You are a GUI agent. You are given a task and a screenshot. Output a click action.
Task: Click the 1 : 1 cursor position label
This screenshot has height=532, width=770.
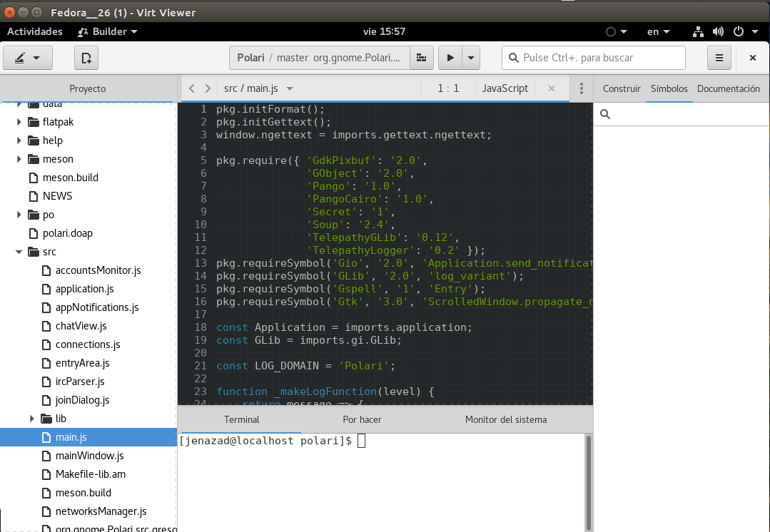pos(448,88)
